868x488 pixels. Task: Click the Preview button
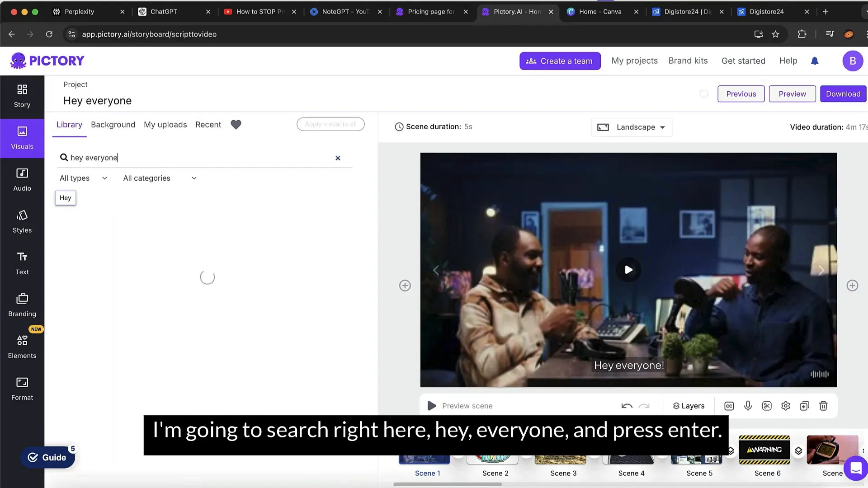pyautogui.click(x=793, y=93)
